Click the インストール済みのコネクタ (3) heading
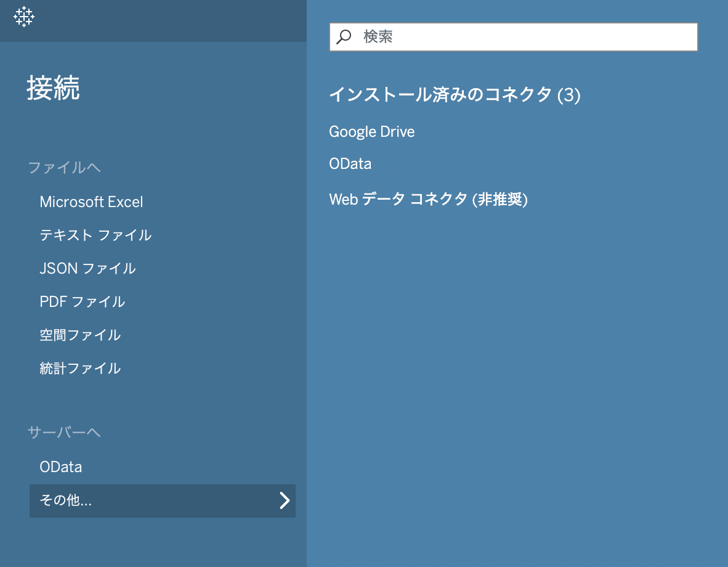Image resolution: width=728 pixels, height=567 pixels. point(455,95)
